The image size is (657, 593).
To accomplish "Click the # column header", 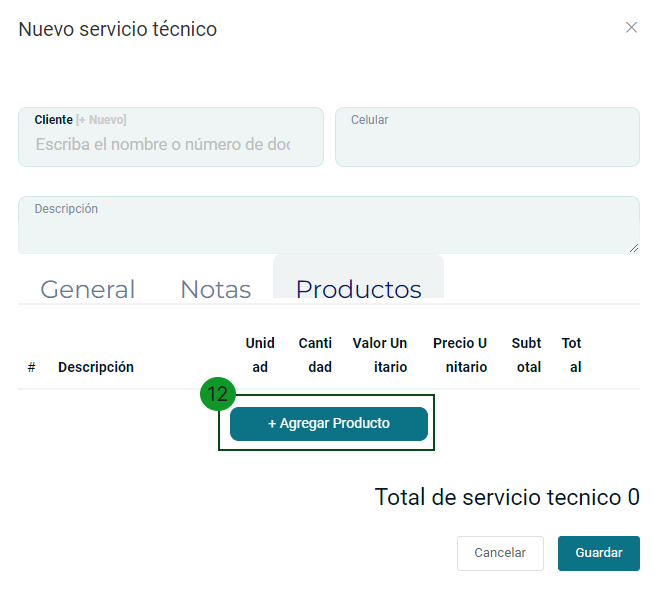I will [32, 367].
